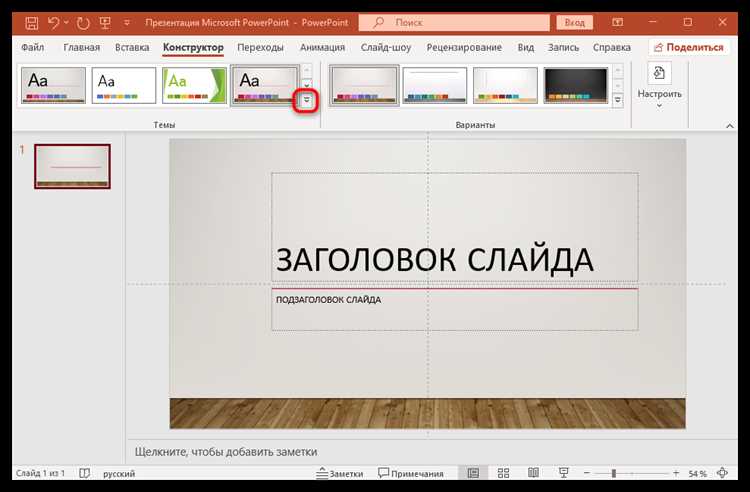Select the variant with orange bottom bar
This screenshot has width=750, height=492.
point(505,85)
